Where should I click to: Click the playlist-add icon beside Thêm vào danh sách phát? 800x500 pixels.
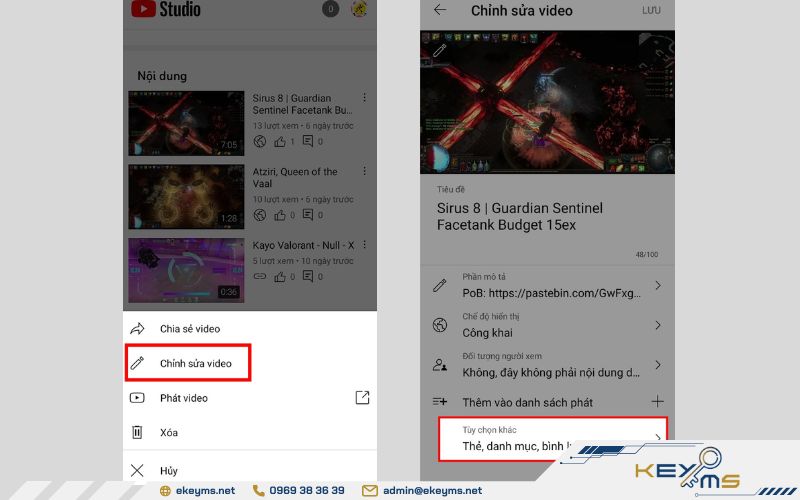click(440, 402)
